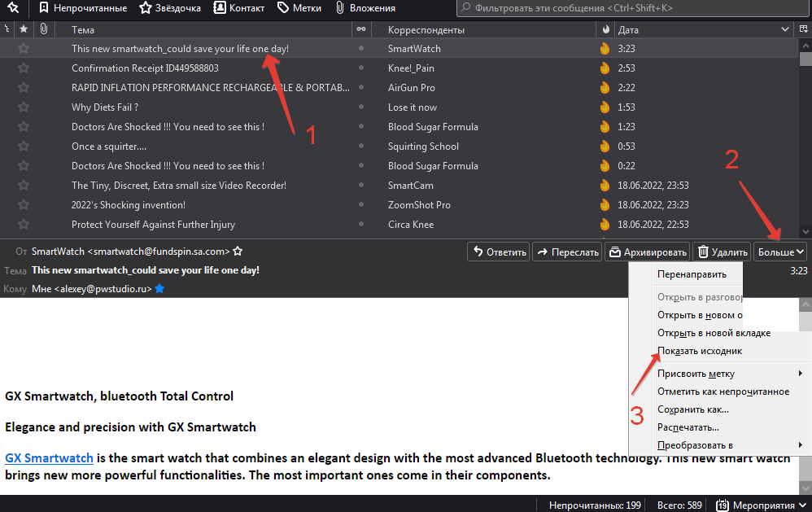Sort by correspondents column header

(x=483, y=29)
